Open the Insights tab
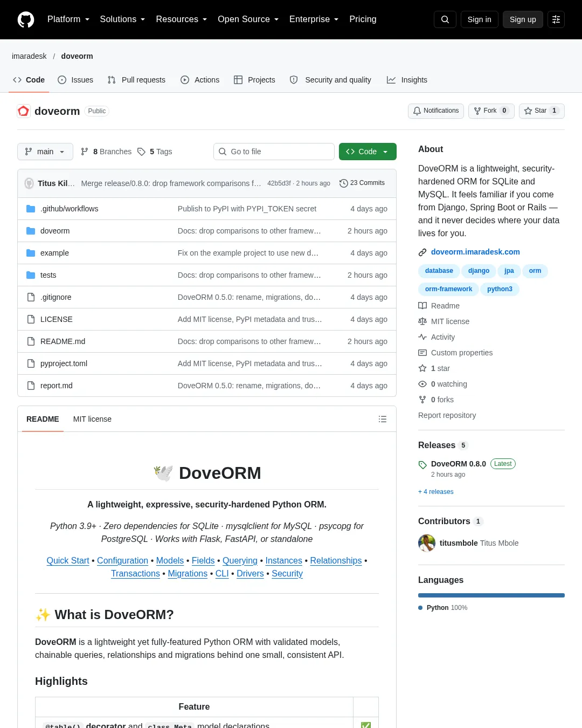Screen dimensions: 582x728 tap(407, 80)
